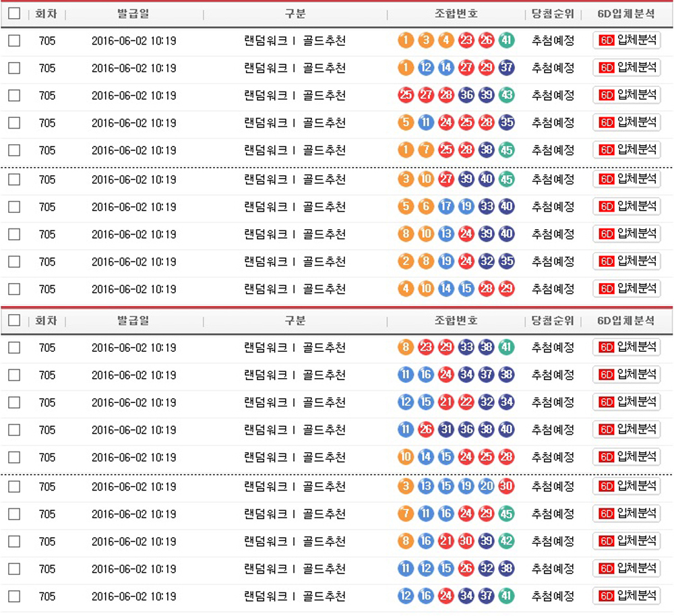Click green ball 43 in the 25-27-28 row
This screenshot has height=616, width=674.
coord(507,95)
